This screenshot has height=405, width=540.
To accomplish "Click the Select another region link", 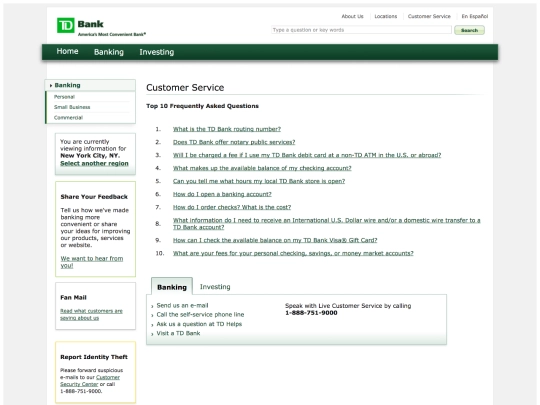I will [x=94, y=163].
